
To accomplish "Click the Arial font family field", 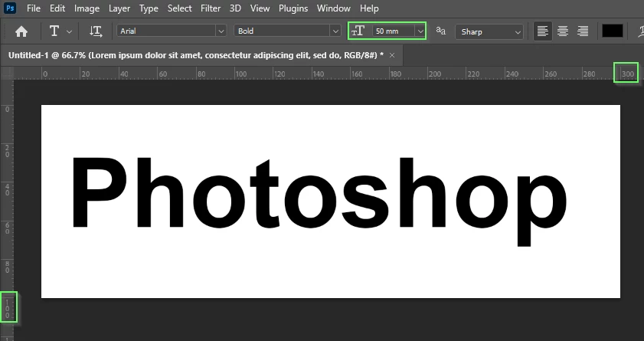I will coord(166,31).
